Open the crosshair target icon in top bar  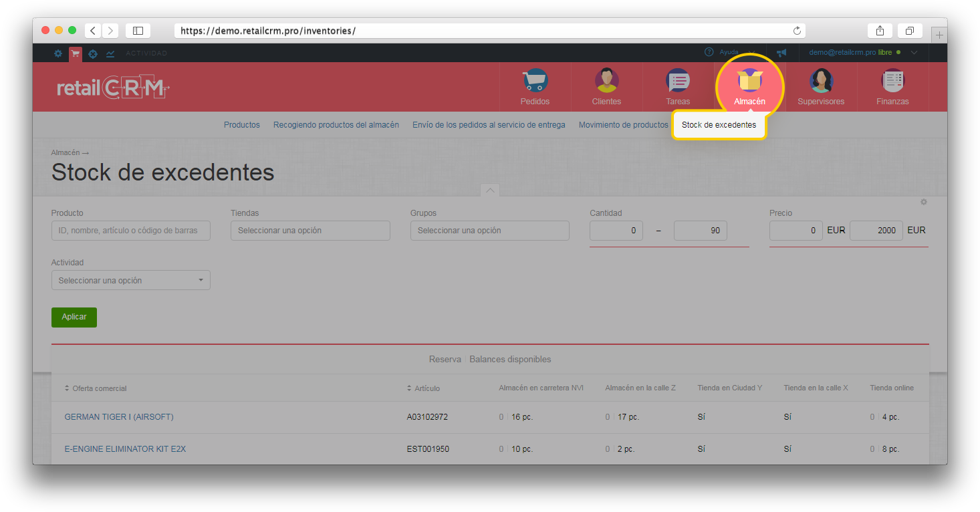(x=93, y=53)
